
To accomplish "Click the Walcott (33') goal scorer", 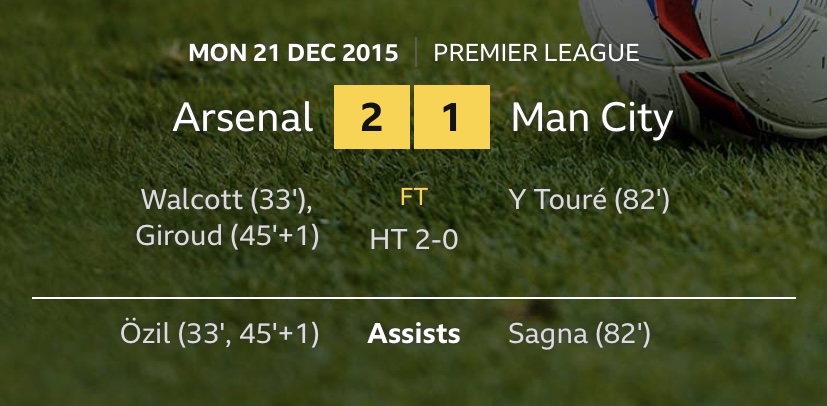I will pyautogui.click(x=227, y=200).
